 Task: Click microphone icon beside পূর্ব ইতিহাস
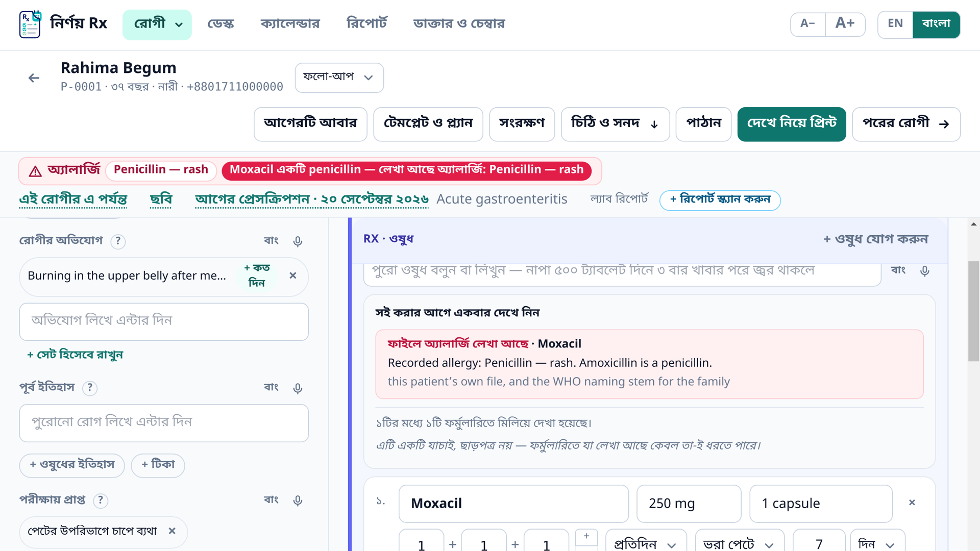[x=298, y=388]
